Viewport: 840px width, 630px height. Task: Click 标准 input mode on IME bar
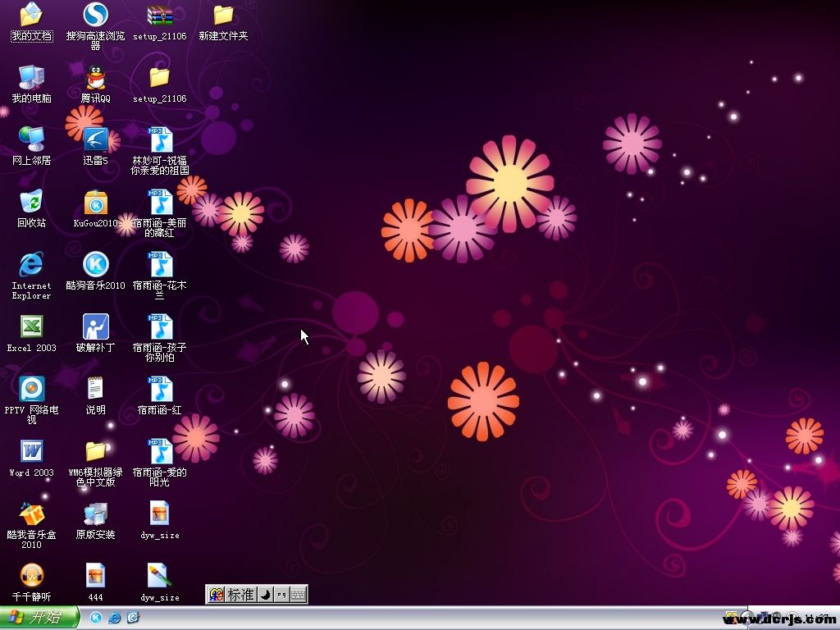[x=241, y=595]
